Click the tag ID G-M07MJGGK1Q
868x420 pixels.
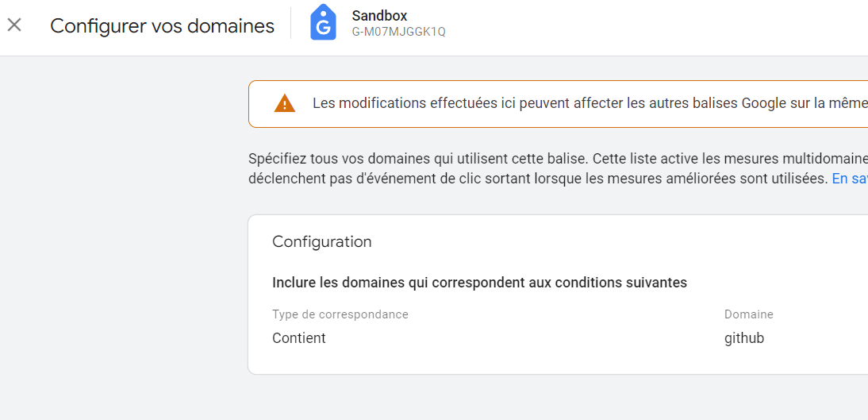398,32
